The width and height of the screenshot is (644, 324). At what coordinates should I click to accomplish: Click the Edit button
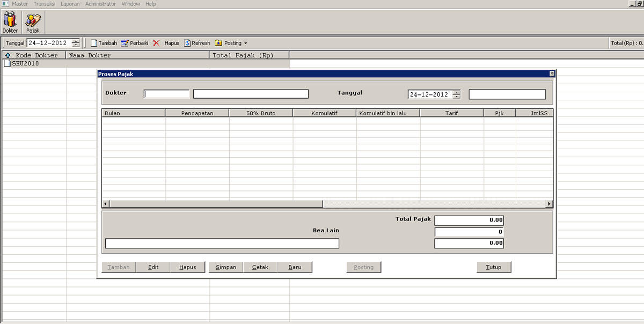coord(153,267)
